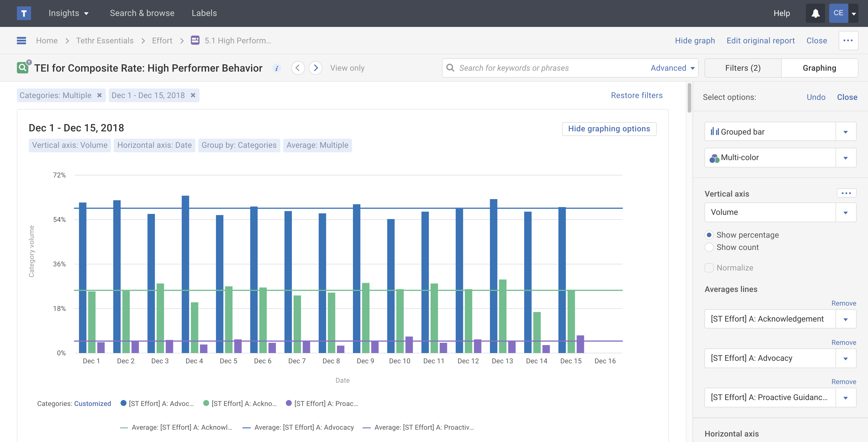Open the notifications bell
This screenshot has width=868, height=442.
815,13
